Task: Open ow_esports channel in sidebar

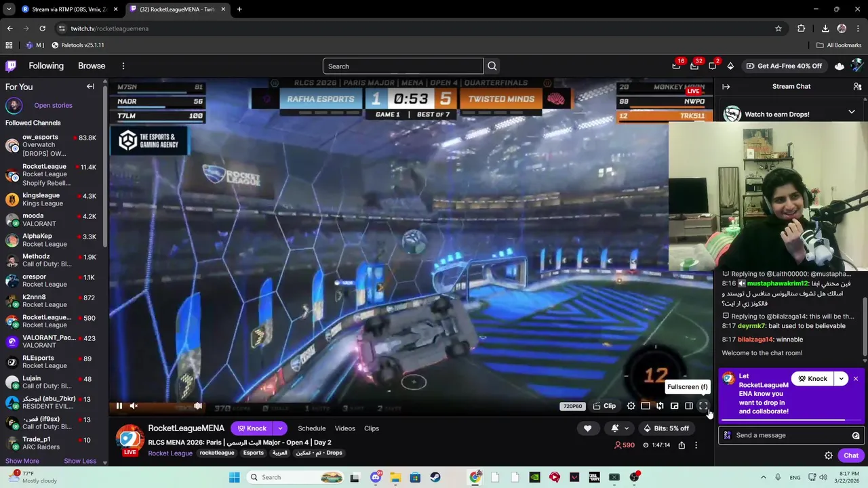Action: [51, 145]
